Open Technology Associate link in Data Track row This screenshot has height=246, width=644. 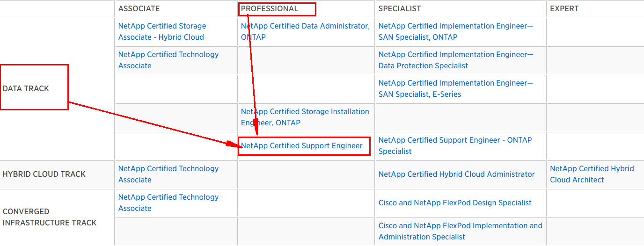(x=168, y=60)
